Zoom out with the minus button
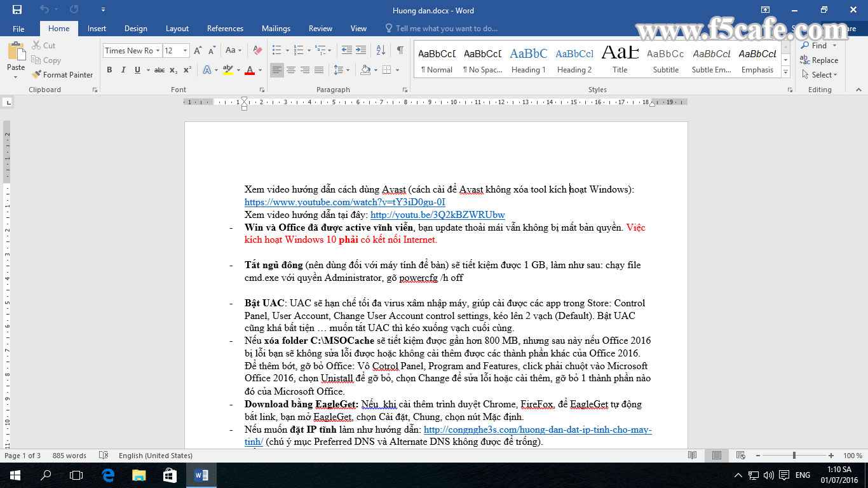Screen dimensions: 868x488 point(758,456)
